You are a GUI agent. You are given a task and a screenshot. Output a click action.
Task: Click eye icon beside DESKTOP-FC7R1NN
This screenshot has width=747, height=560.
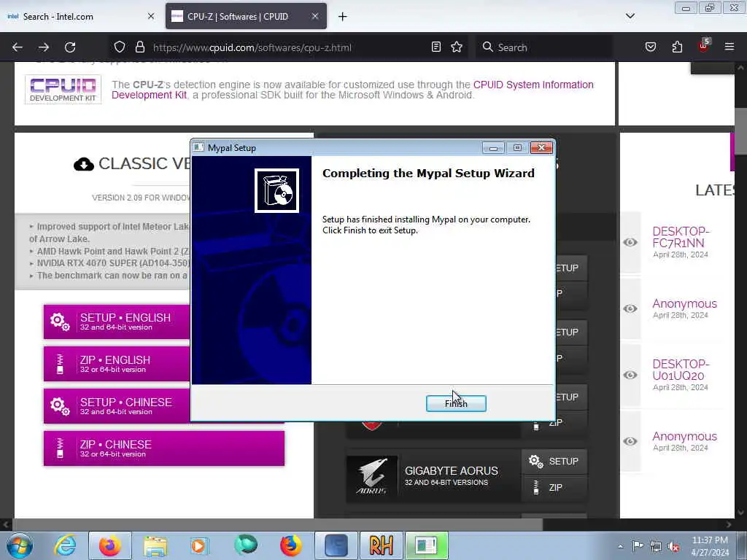(630, 242)
